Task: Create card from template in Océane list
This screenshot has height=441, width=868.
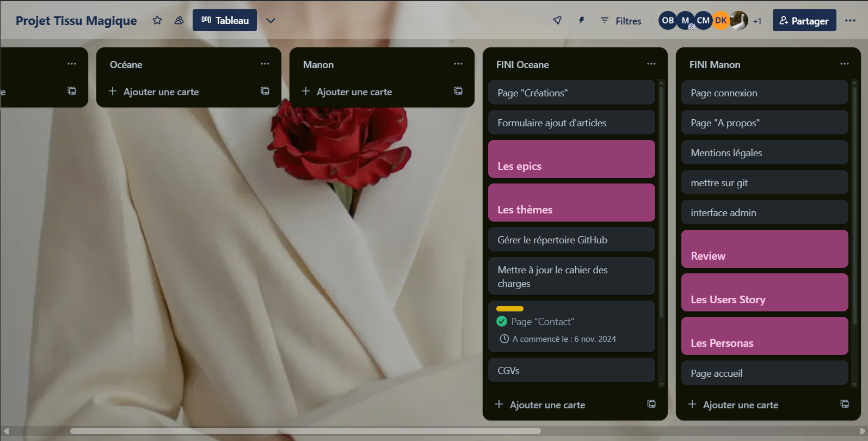Action: point(265,91)
